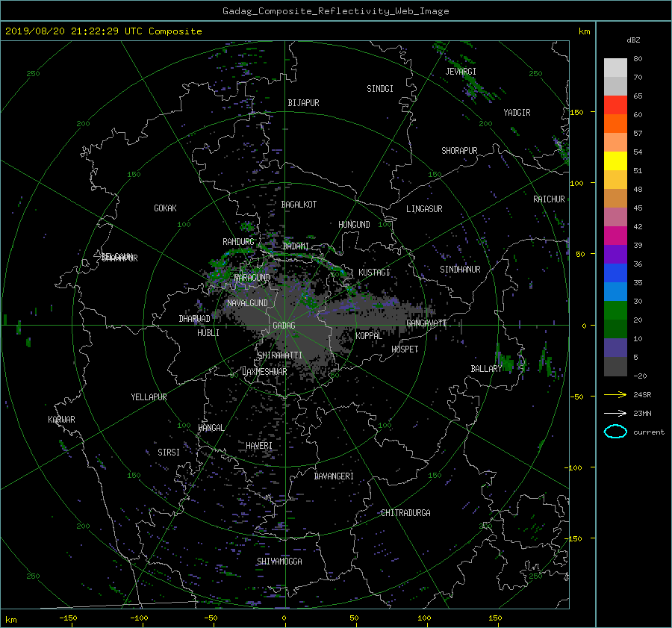The height and width of the screenshot is (628, 672).
Task: Click the SIRSI city label
Action: pyautogui.click(x=169, y=453)
